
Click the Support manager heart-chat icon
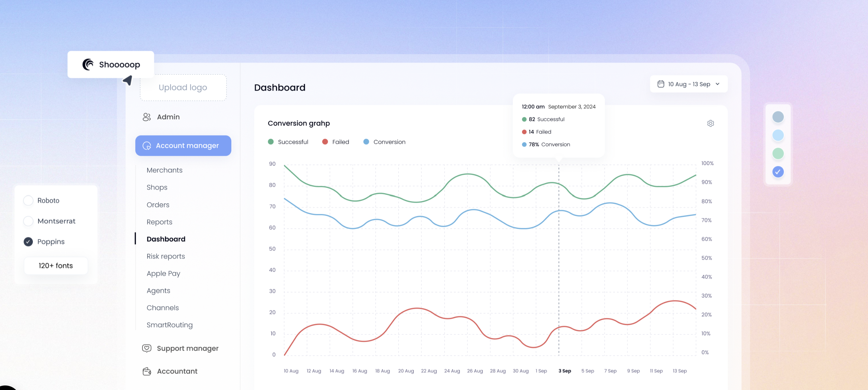click(147, 348)
